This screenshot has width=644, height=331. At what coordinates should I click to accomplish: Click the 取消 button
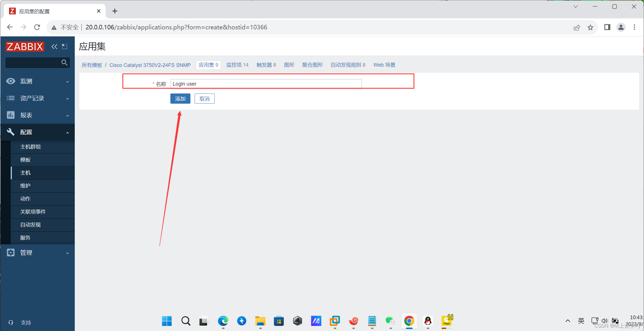[205, 99]
